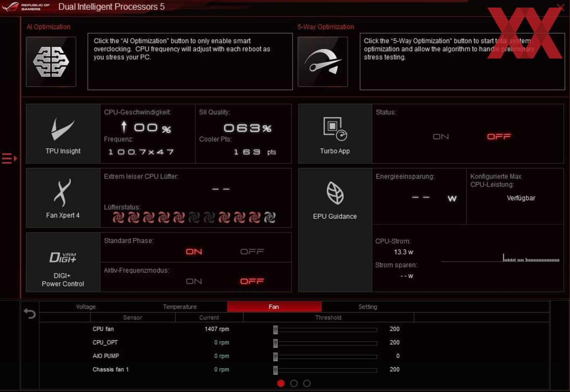The height and width of the screenshot is (392, 570).
Task: Set Standard Phase to OFF
Action: click(x=252, y=251)
